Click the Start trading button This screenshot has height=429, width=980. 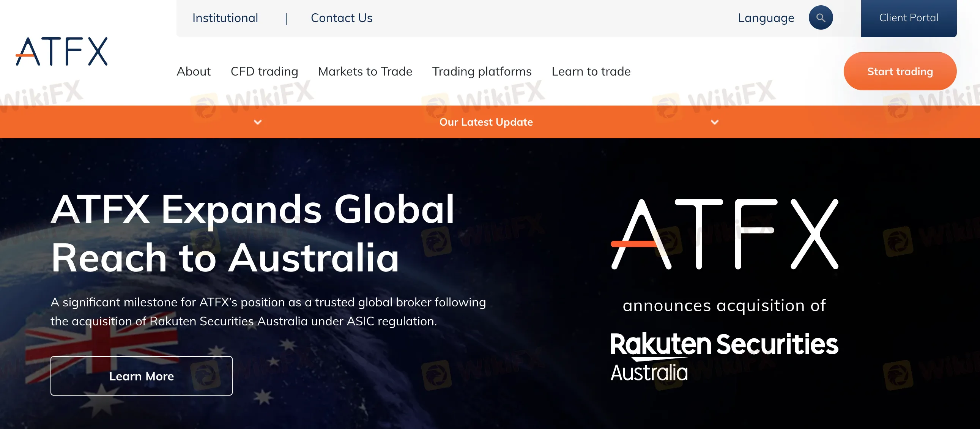pyautogui.click(x=900, y=71)
